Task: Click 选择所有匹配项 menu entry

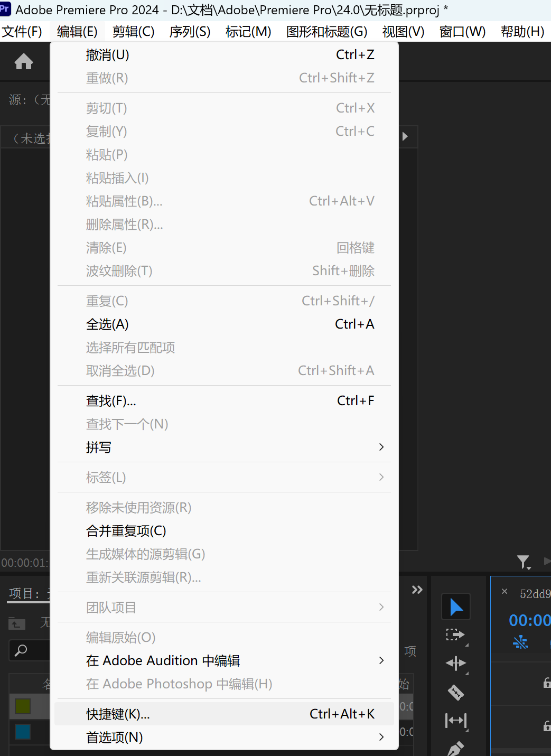Action: click(224, 348)
